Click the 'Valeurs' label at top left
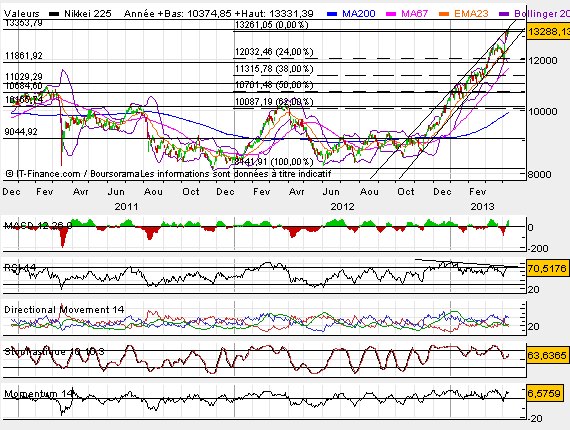570x430 pixels. [x=21, y=14]
